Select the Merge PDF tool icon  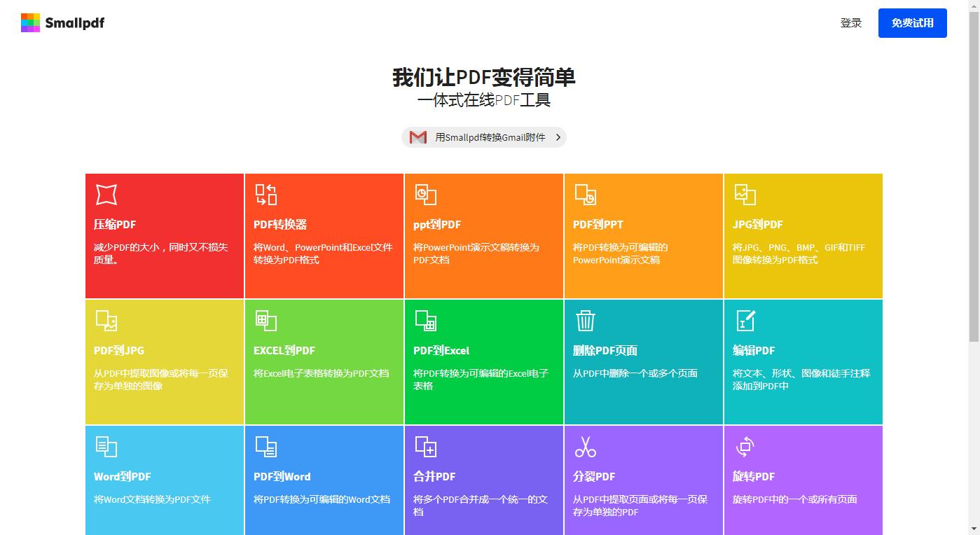click(x=425, y=446)
